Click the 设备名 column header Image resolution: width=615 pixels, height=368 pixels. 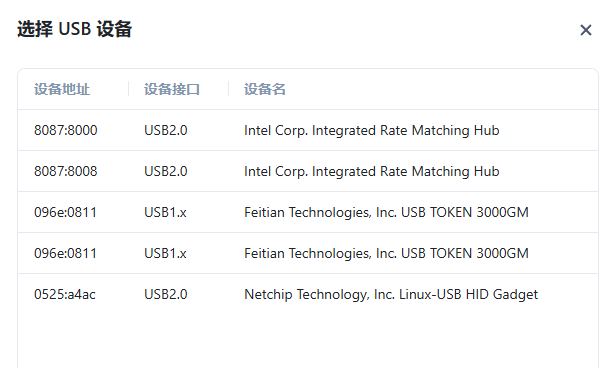[x=265, y=89]
